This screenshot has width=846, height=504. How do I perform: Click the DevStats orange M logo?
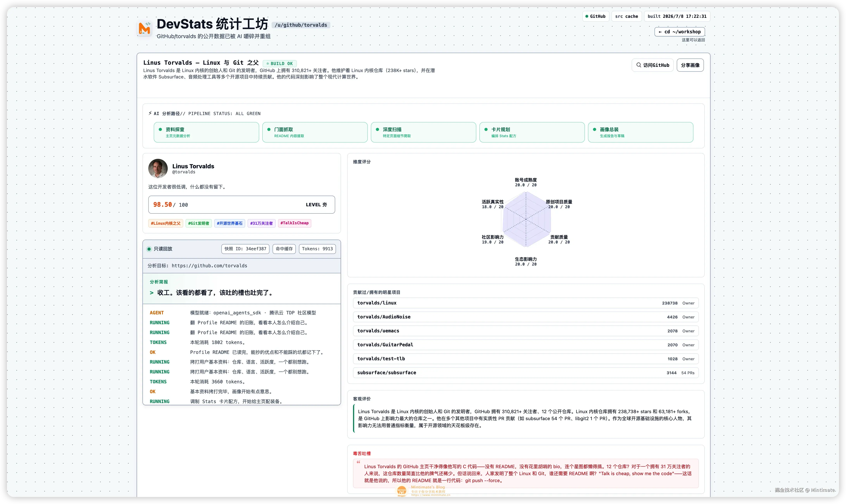pyautogui.click(x=144, y=28)
